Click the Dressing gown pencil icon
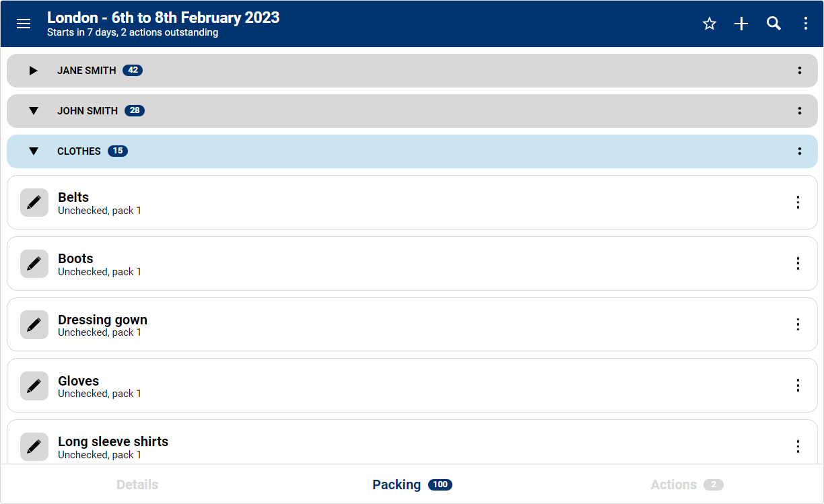Viewport: 824px width, 504px height. pos(34,324)
